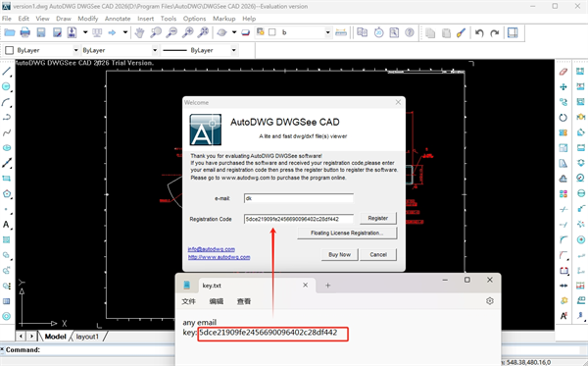This screenshot has width=588, height=366.
Task: Open the 文件 menu in Notepad
Action: (188, 301)
